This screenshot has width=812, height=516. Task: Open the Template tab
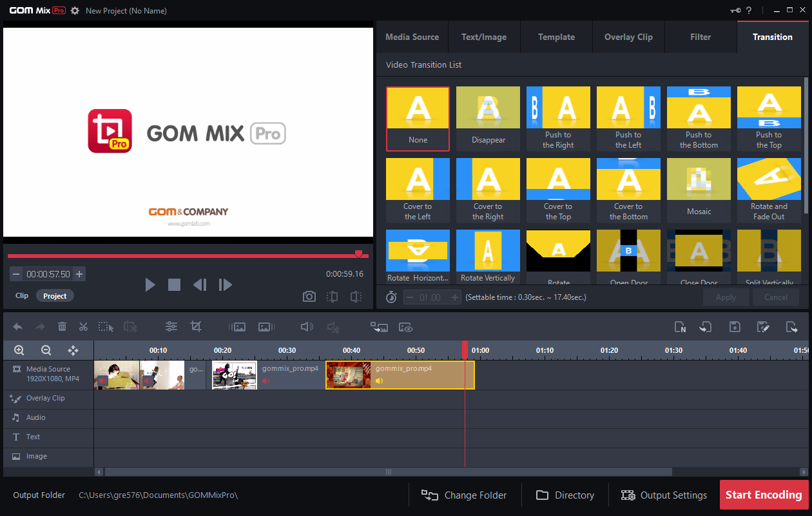(x=556, y=37)
